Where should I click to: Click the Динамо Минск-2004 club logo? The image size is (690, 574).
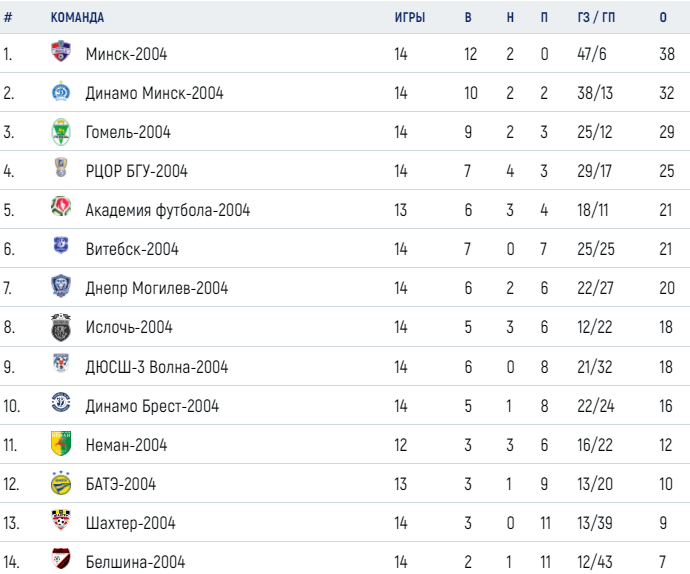pos(61,91)
